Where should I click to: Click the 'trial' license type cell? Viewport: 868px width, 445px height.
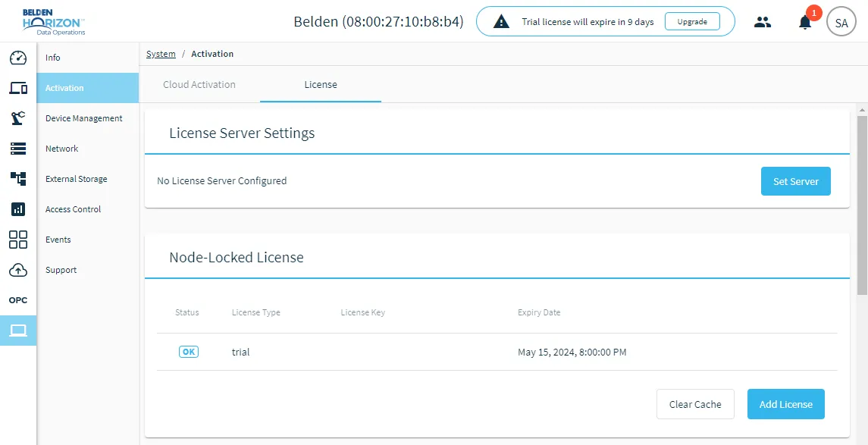tap(241, 352)
